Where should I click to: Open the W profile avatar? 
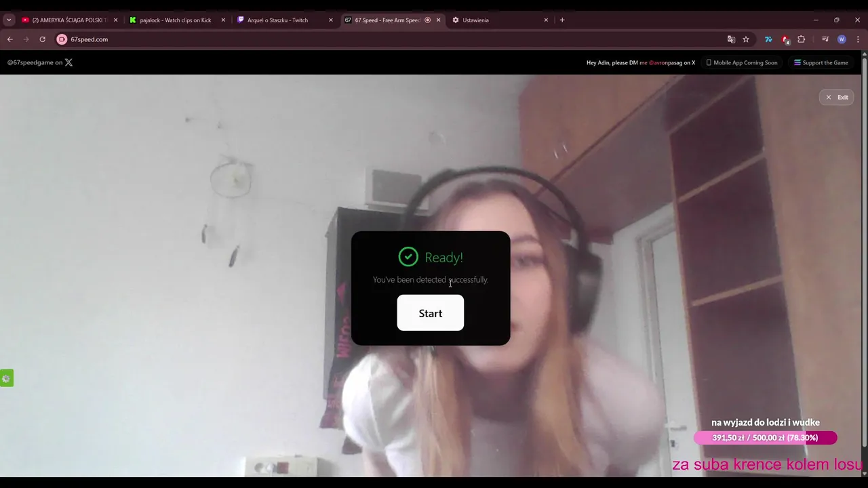point(842,39)
